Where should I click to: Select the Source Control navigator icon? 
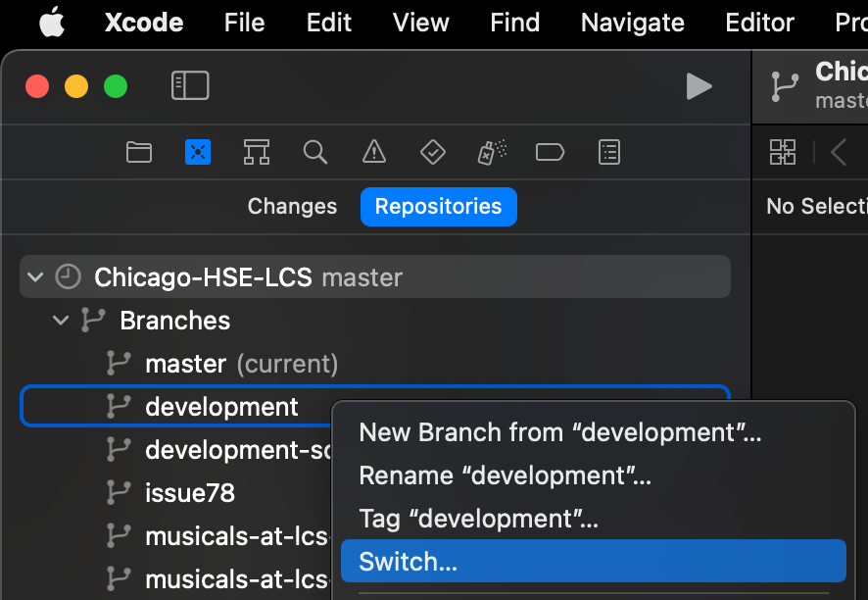click(x=198, y=152)
